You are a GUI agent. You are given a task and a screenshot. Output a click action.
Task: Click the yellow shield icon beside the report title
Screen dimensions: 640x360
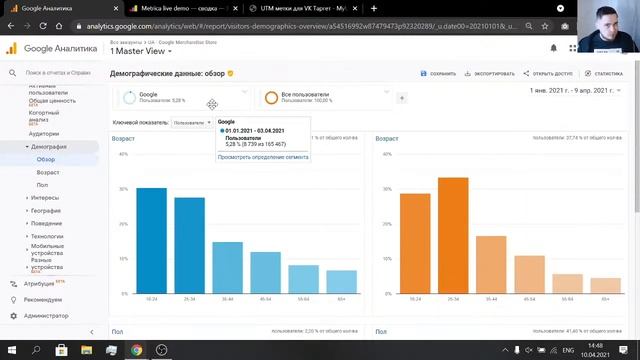point(231,73)
